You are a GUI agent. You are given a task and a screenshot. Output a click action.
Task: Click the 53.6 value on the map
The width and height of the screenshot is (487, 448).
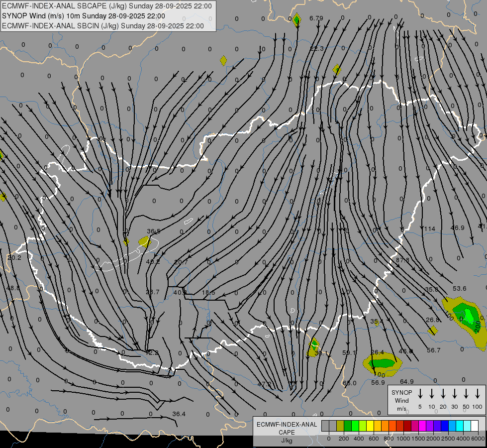tap(459, 289)
